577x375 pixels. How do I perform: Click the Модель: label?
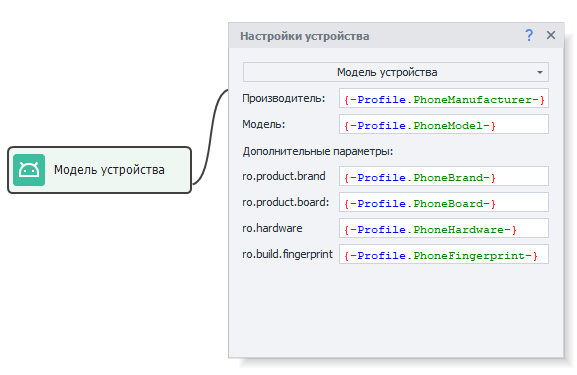click(x=263, y=124)
